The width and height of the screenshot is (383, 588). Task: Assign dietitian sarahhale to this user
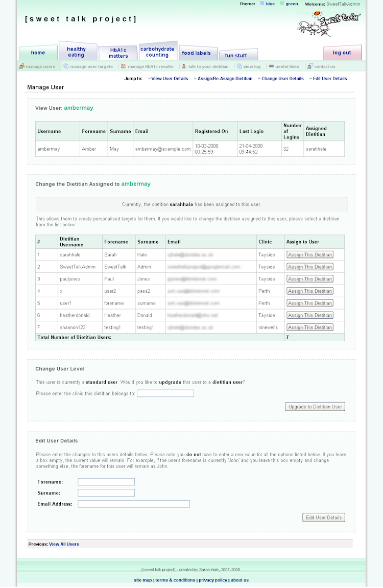(x=310, y=254)
